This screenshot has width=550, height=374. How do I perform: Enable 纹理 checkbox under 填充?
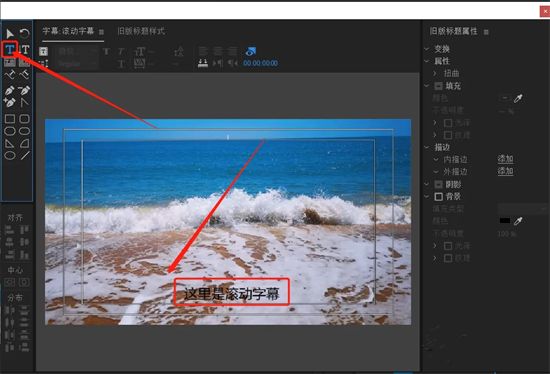tap(448, 135)
